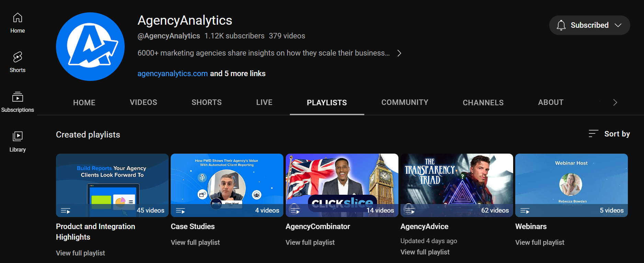644x263 pixels.
Task: Click playlist icon on Case Studies thumbnail
Action: [x=180, y=211]
